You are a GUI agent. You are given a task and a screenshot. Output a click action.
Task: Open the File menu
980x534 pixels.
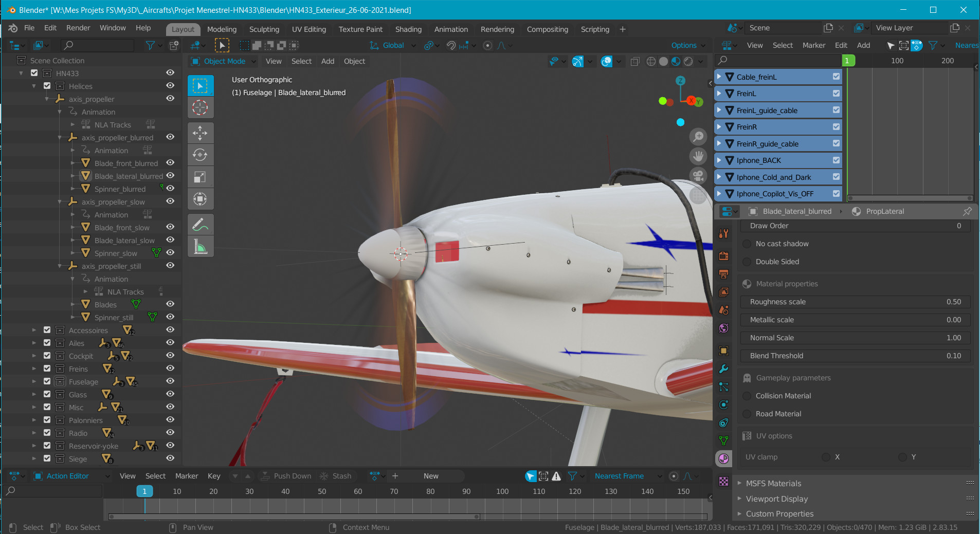tap(29, 28)
